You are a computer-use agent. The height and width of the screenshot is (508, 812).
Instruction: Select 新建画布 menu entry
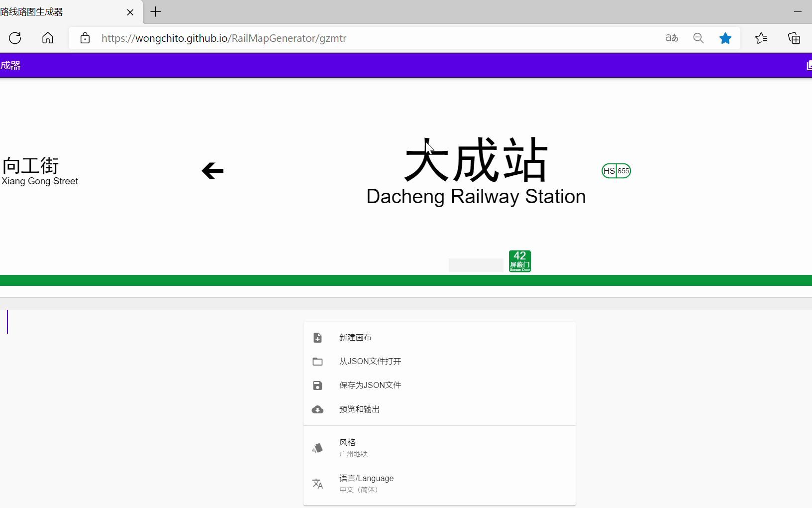[439, 338]
